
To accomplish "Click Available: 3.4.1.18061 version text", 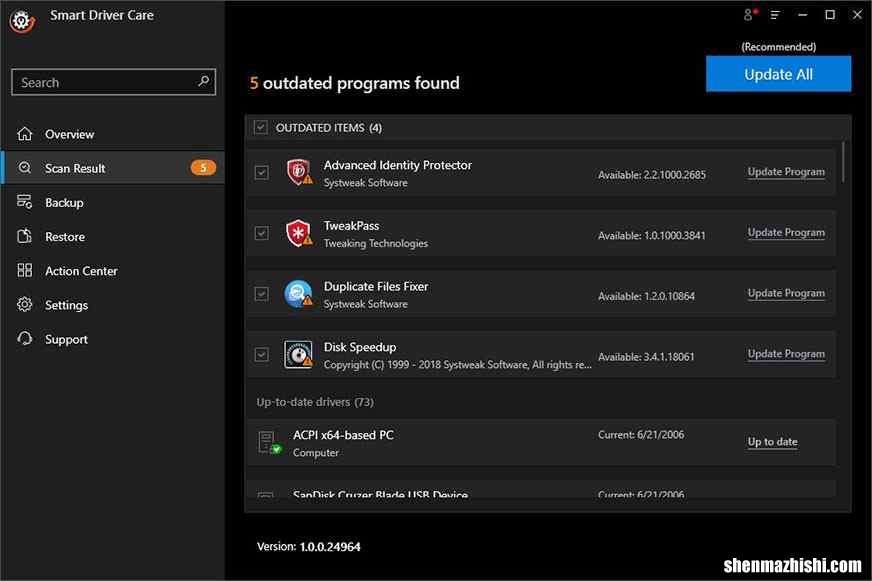I will pyautogui.click(x=646, y=356).
